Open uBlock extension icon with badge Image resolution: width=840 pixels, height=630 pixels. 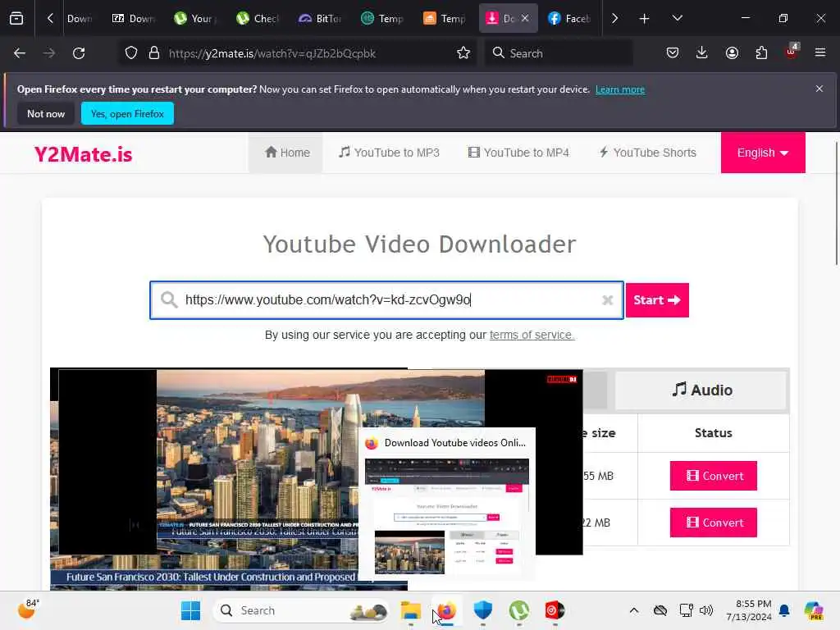(792, 52)
